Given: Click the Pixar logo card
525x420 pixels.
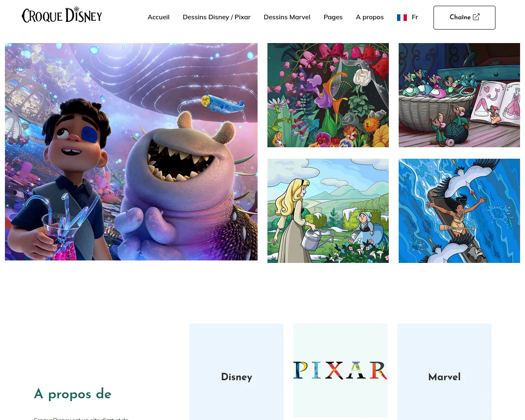Looking at the screenshot, I should (340, 370).
